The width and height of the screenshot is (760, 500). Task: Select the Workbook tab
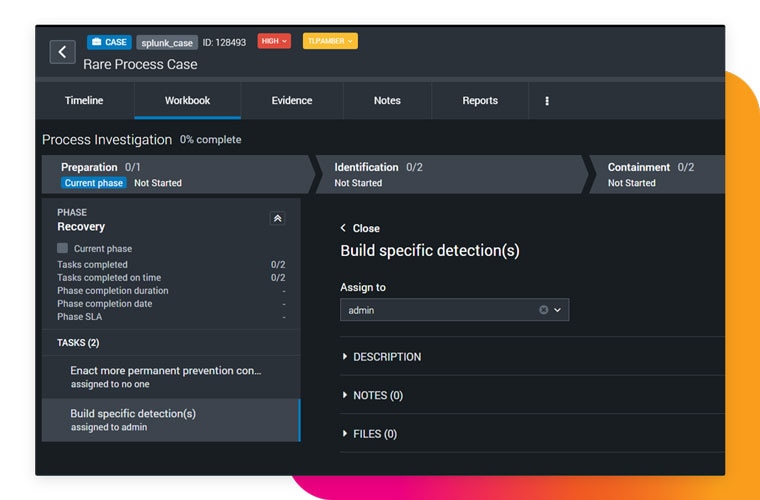point(188,101)
